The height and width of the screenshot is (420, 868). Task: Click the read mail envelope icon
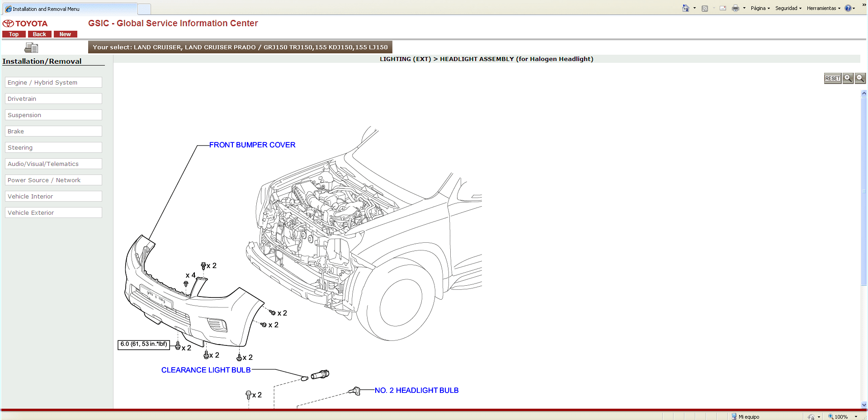pos(722,8)
